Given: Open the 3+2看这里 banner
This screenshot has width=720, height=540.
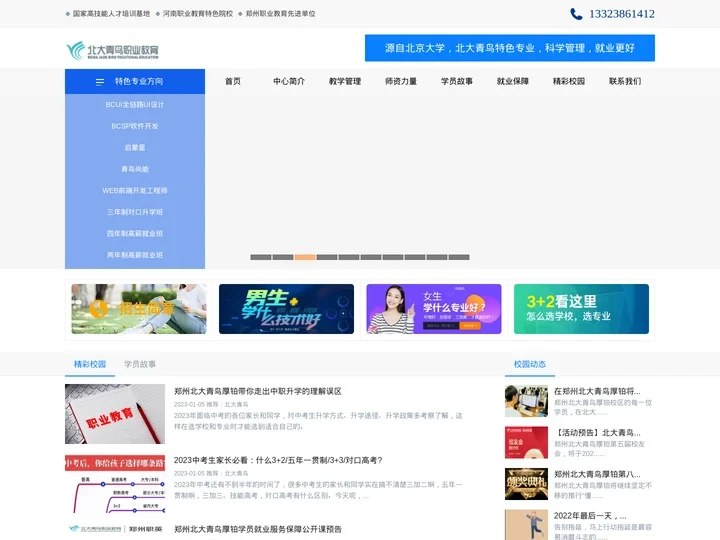Looking at the screenshot, I should 581,309.
